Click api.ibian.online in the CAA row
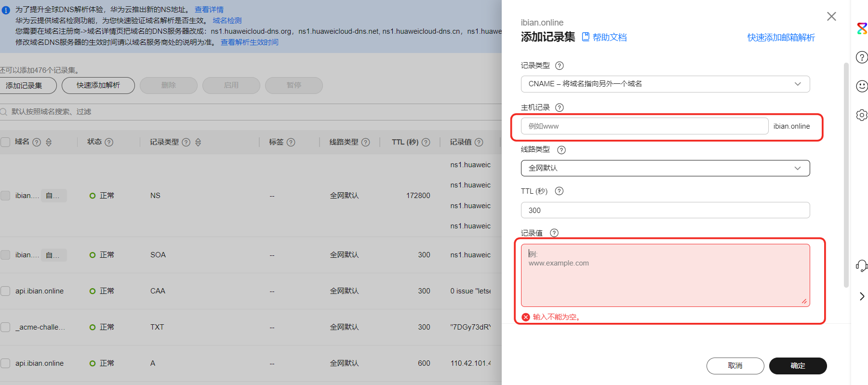 coord(40,291)
